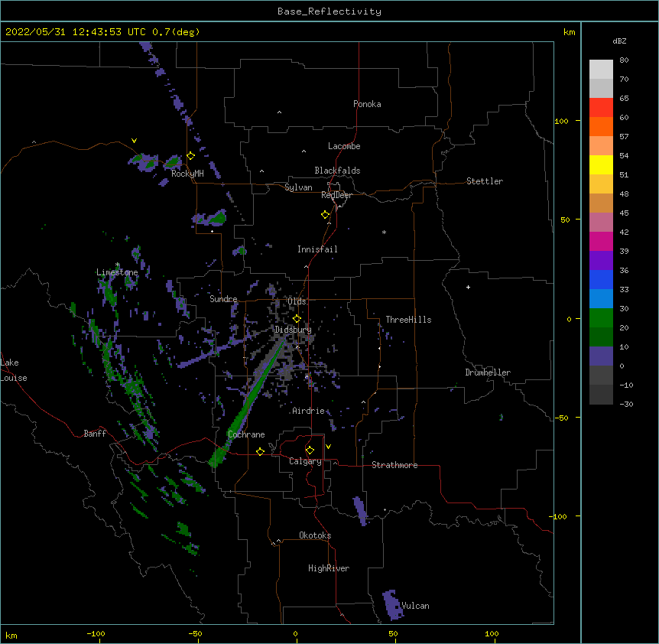Click the Olds city label
Viewport: 659px width, 644px height.
coord(297,301)
